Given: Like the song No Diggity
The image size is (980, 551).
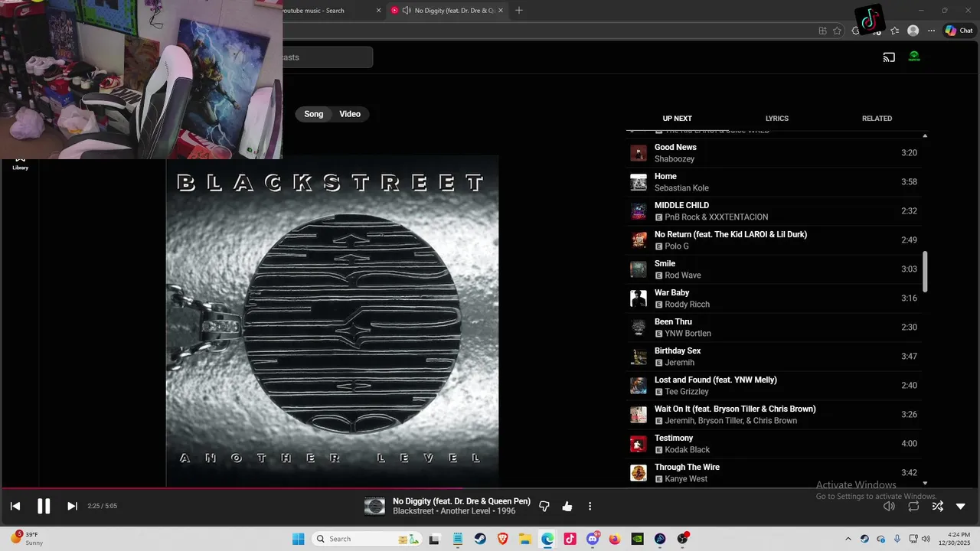Looking at the screenshot, I should click(567, 507).
